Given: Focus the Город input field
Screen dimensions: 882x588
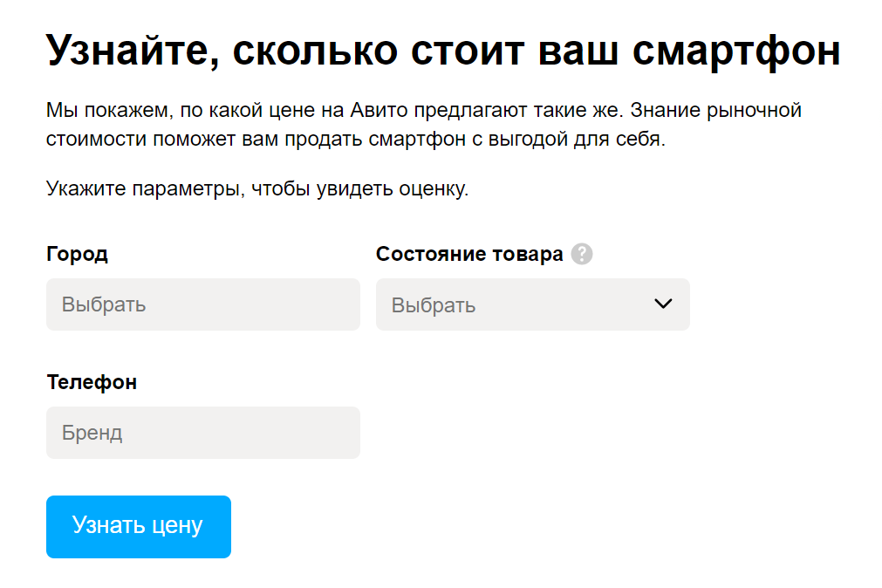Looking at the screenshot, I should pos(202,304).
